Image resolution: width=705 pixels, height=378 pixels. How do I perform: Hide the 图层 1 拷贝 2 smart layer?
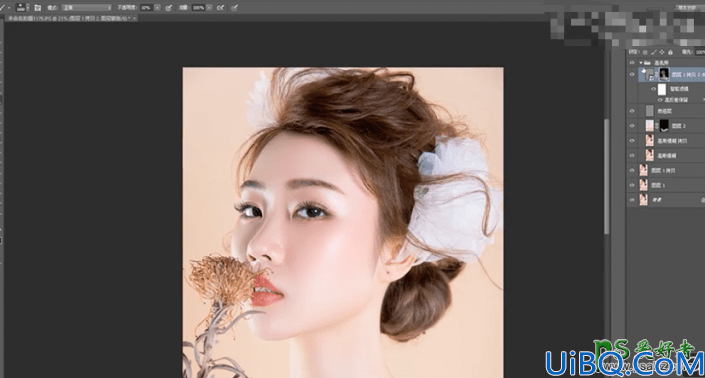click(632, 74)
